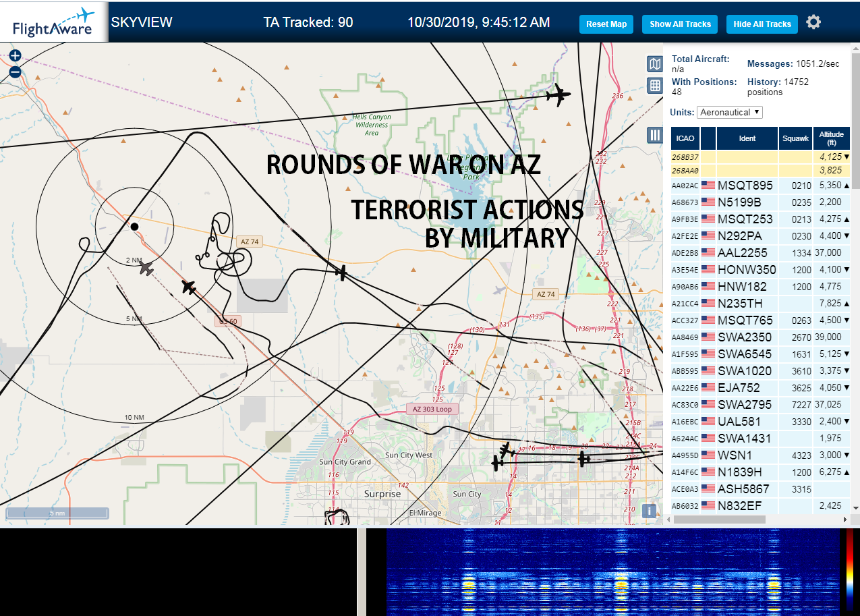
Task: Toggle the table grid view icon
Action: point(654,85)
